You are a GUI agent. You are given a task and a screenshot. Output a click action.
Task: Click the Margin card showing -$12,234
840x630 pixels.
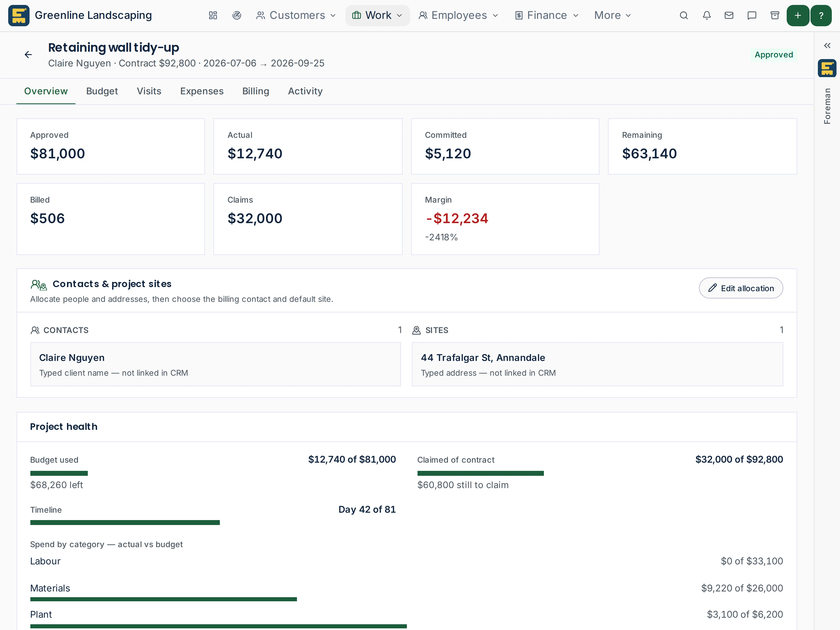tap(505, 219)
